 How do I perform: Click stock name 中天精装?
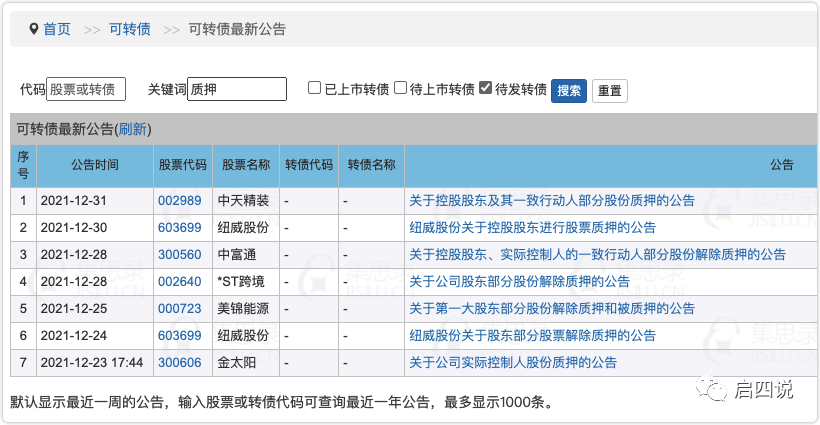tap(243, 201)
